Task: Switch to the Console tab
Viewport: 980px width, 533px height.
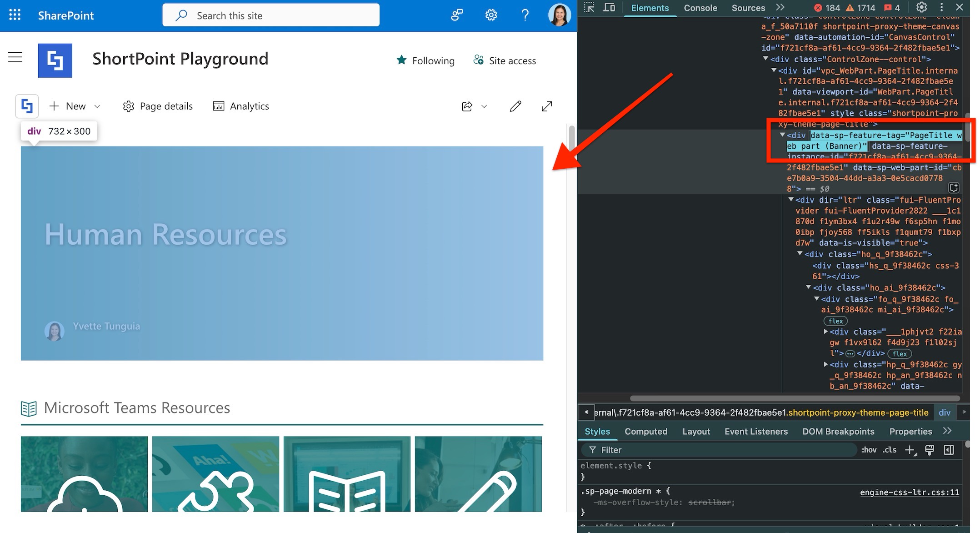Action: coord(700,8)
